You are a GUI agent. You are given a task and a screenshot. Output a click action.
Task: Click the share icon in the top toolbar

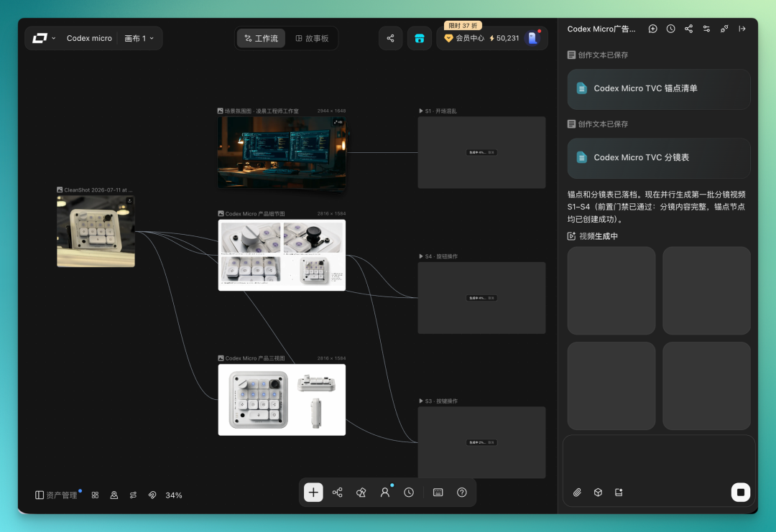click(390, 38)
